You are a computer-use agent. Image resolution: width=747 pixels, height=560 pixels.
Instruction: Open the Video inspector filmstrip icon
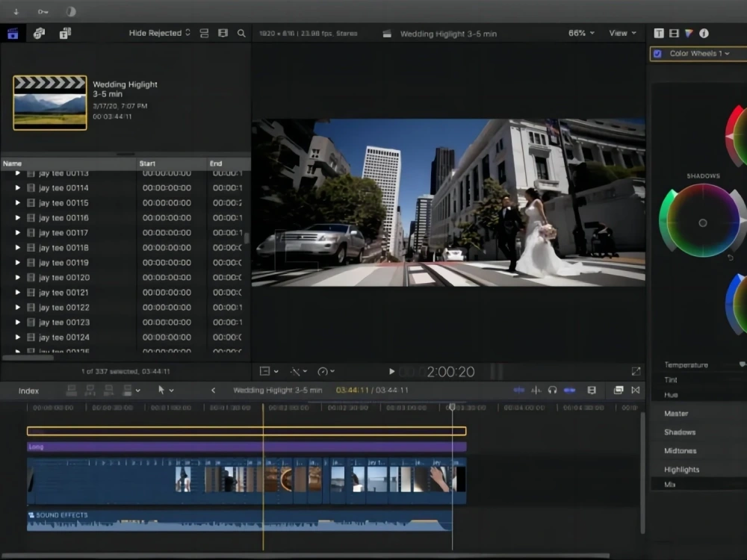coord(674,33)
